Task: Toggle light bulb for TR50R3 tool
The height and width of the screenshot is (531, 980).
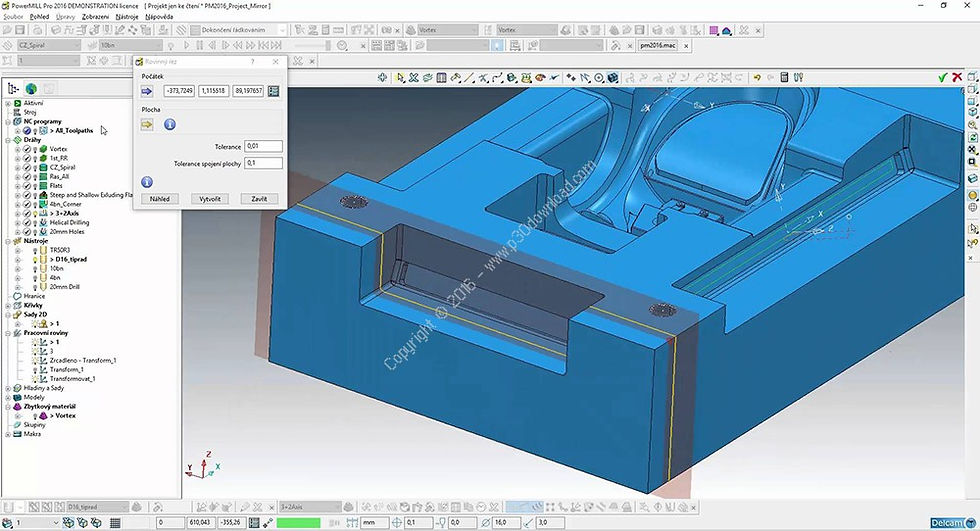Action: [x=35, y=250]
